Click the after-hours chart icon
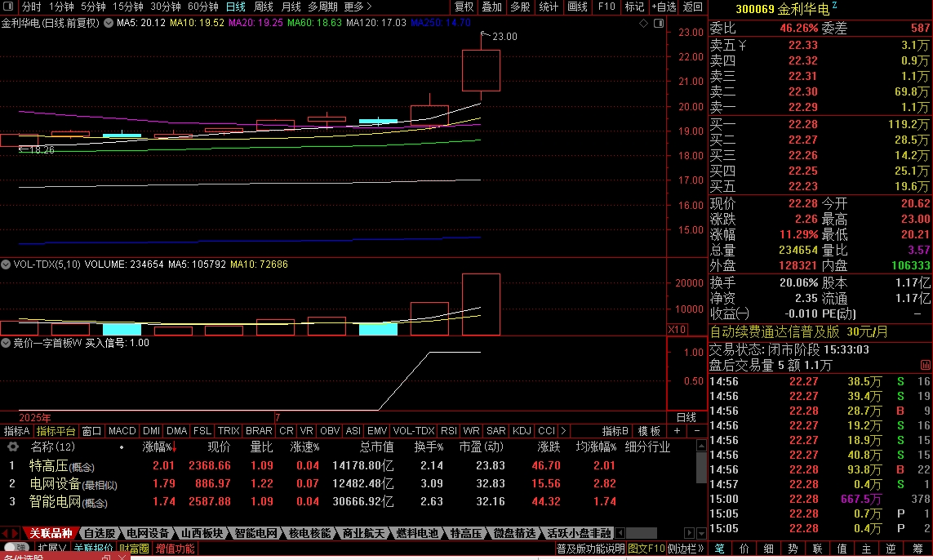Image resolution: width=933 pixels, height=560 pixels. (925, 365)
